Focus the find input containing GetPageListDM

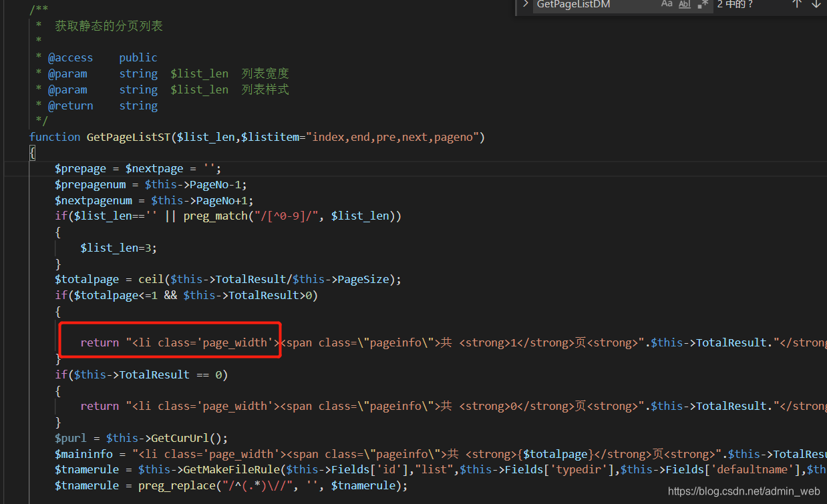[595, 5]
